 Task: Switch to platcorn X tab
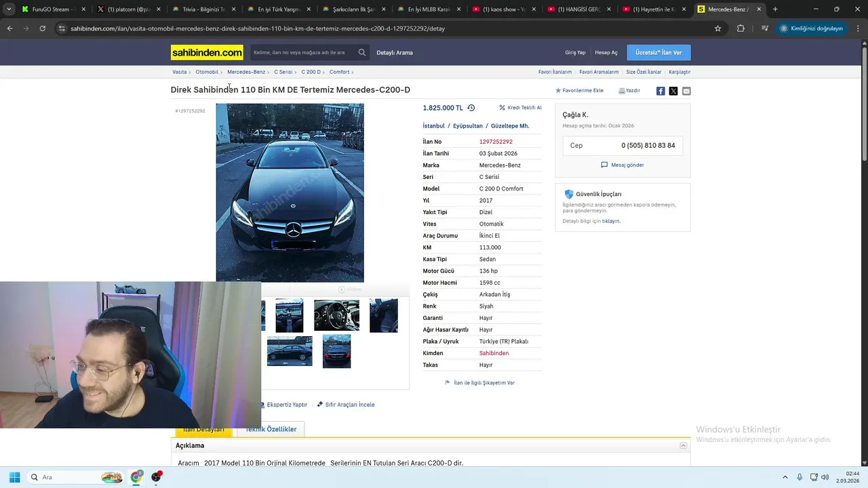click(129, 9)
